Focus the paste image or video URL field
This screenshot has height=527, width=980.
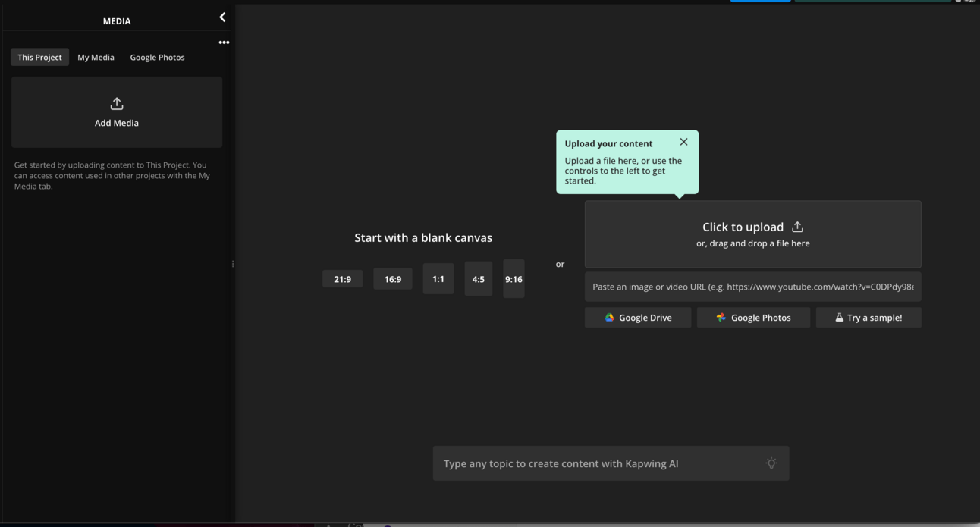752,287
